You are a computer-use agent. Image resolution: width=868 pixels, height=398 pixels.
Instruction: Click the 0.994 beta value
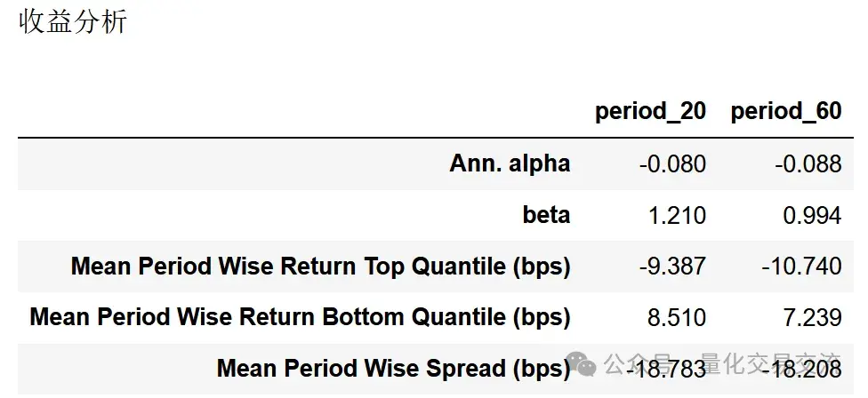click(x=813, y=215)
